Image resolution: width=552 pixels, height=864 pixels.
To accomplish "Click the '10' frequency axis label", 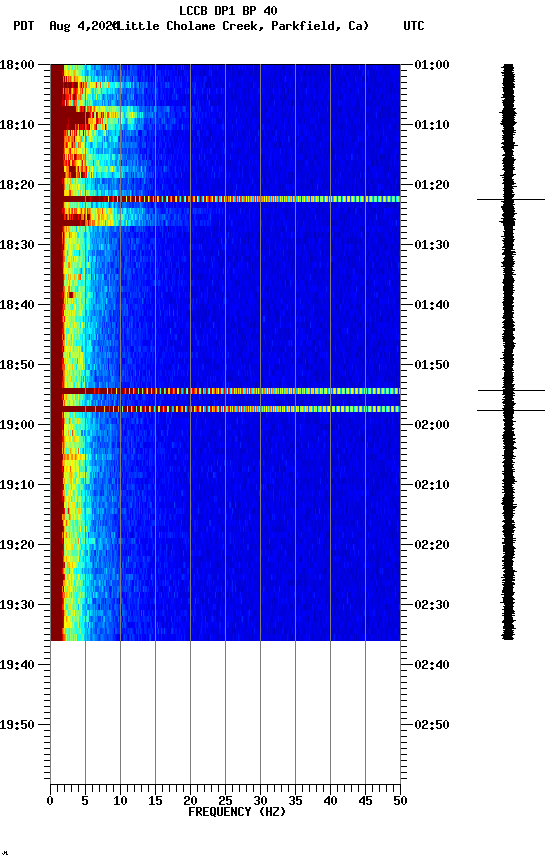I will (x=120, y=801).
